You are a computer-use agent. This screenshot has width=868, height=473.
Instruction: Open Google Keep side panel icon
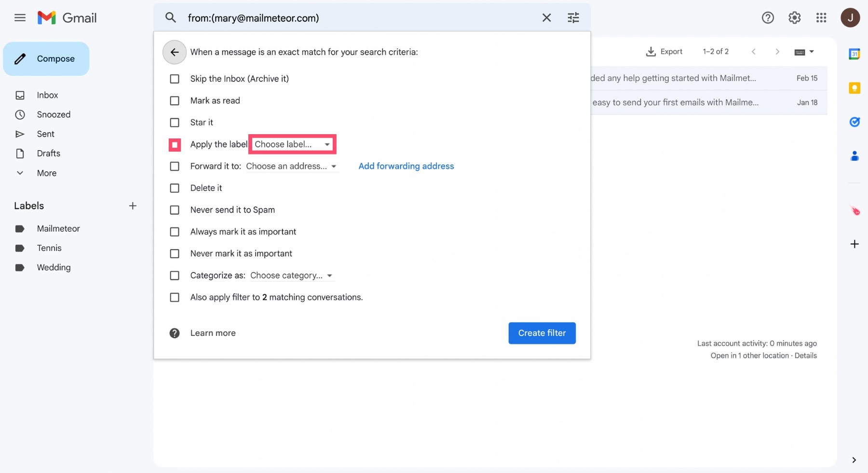(x=854, y=88)
